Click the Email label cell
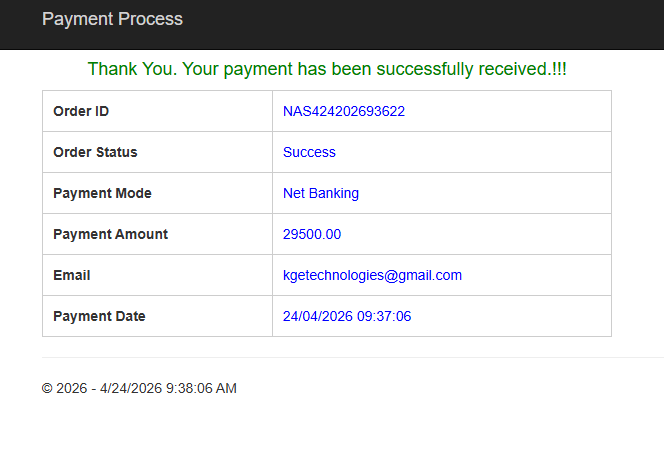This screenshot has height=449, width=664. pyautogui.click(x=72, y=275)
